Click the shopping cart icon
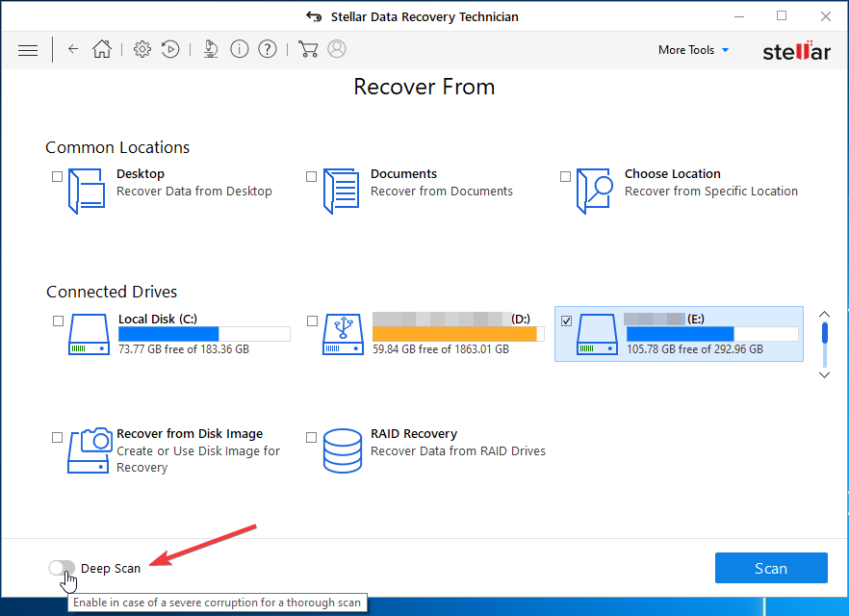849x616 pixels. click(x=308, y=49)
